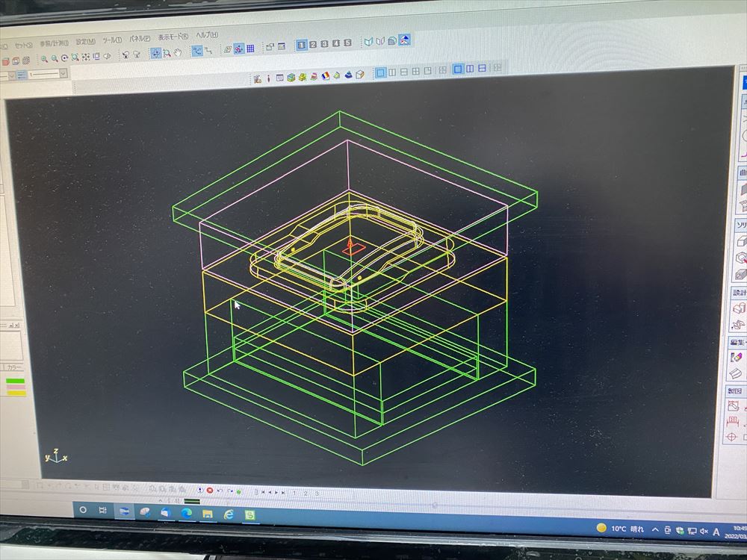Click the fit-all view icon

85,57
